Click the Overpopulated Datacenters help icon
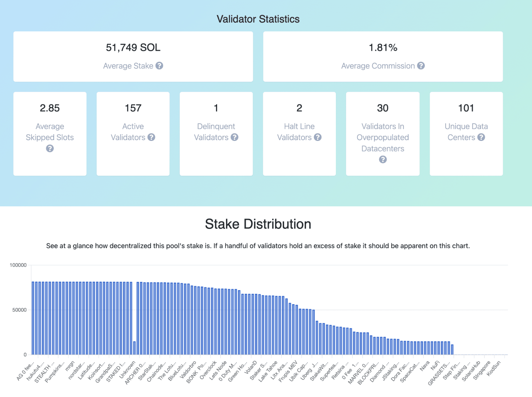 (x=383, y=160)
